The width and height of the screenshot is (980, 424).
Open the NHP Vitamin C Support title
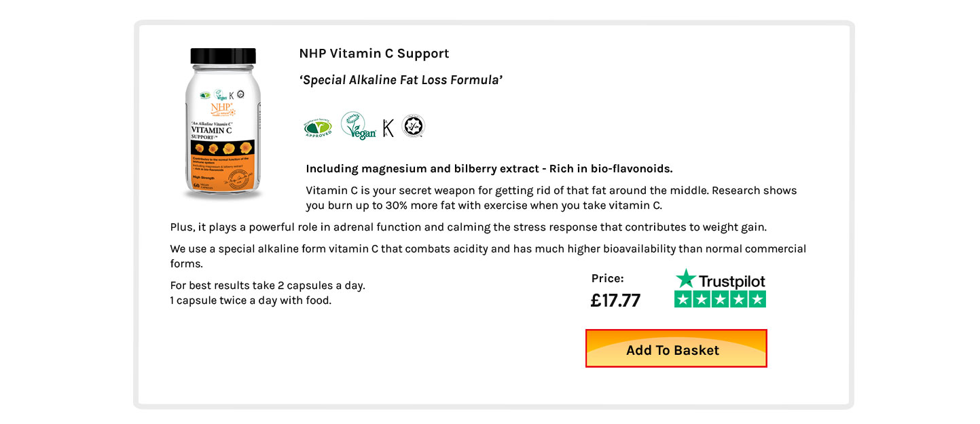pos(374,54)
